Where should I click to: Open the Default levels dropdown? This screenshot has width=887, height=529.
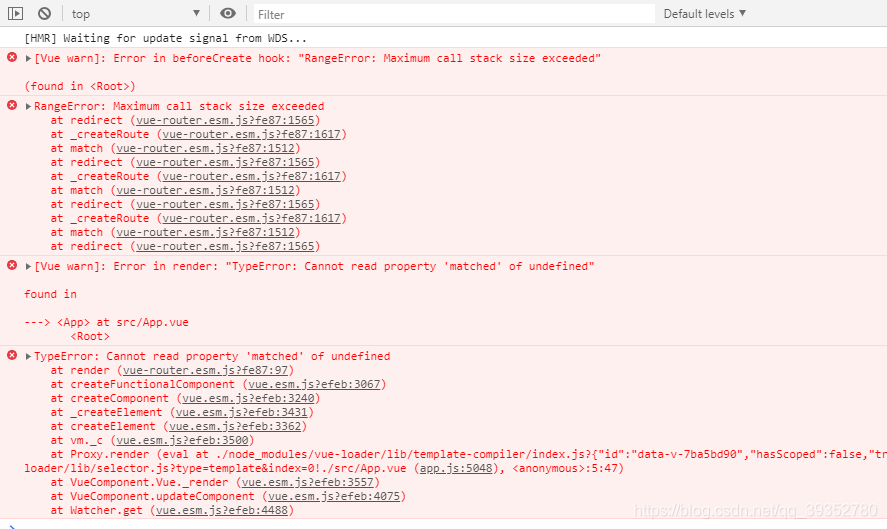click(705, 14)
